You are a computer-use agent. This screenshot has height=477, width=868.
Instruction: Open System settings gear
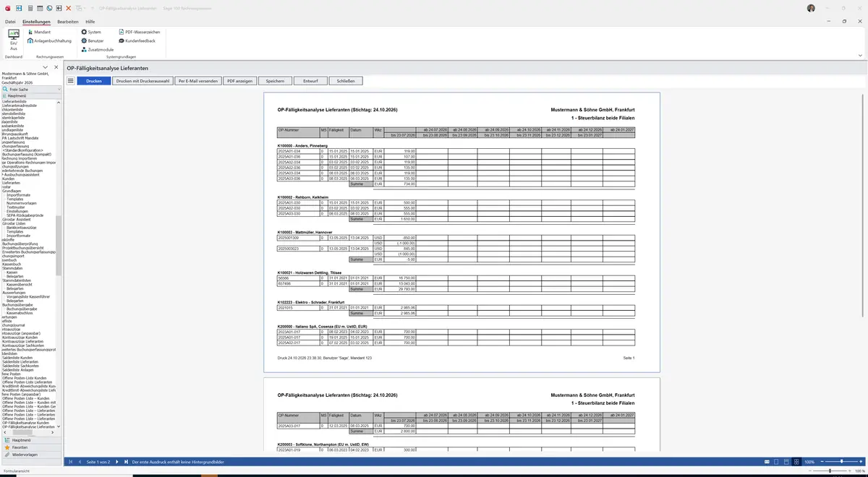(x=91, y=32)
